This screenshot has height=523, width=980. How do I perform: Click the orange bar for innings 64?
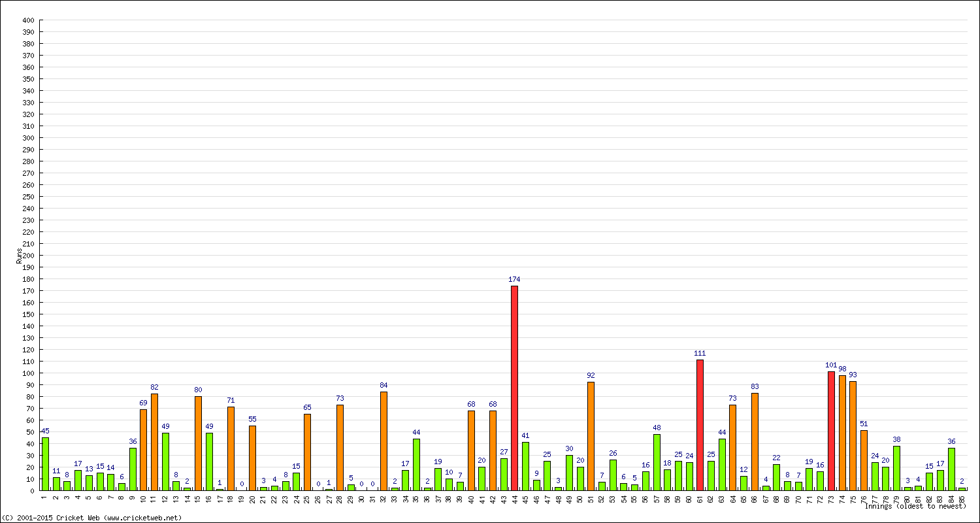733,448
